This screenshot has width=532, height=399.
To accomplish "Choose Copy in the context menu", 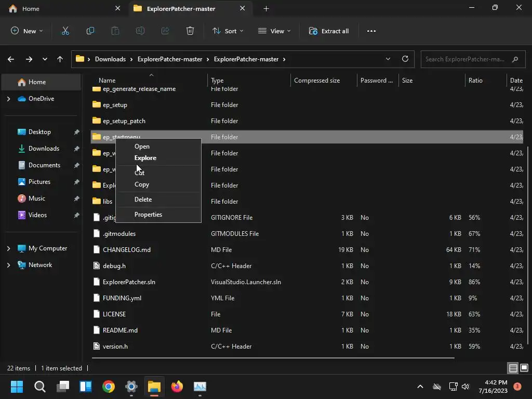I will pos(158,184).
